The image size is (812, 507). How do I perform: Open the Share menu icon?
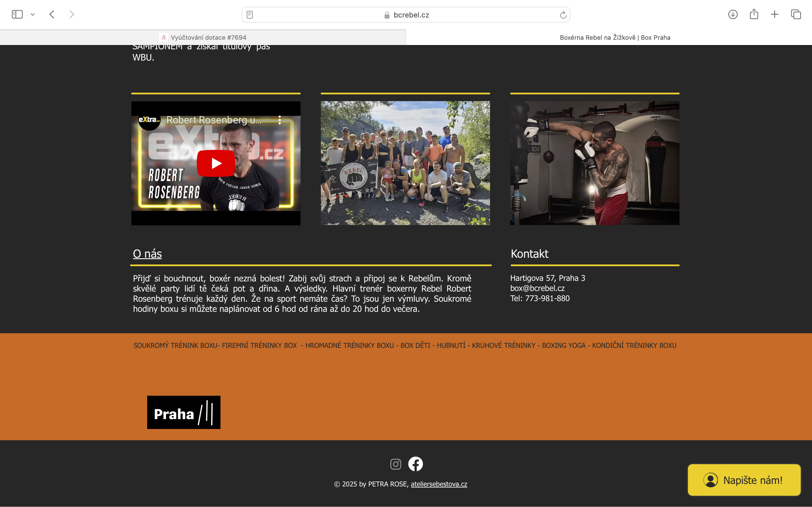[x=754, y=14]
